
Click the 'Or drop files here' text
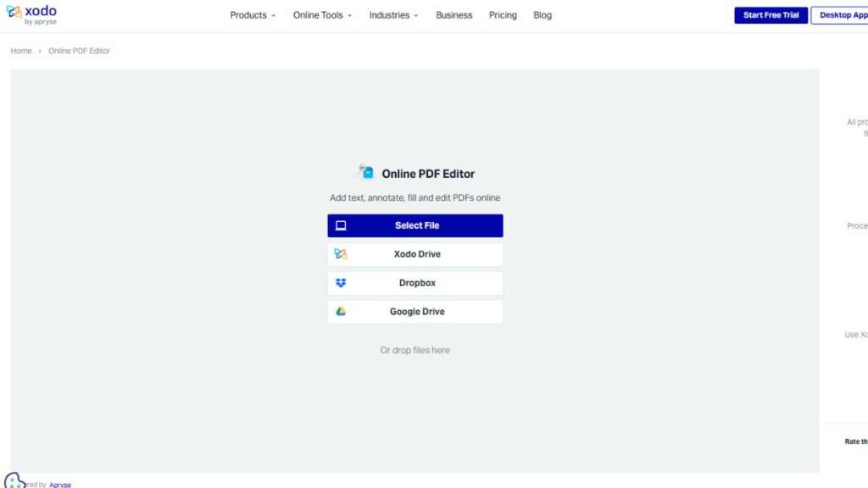tap(415, 350)
